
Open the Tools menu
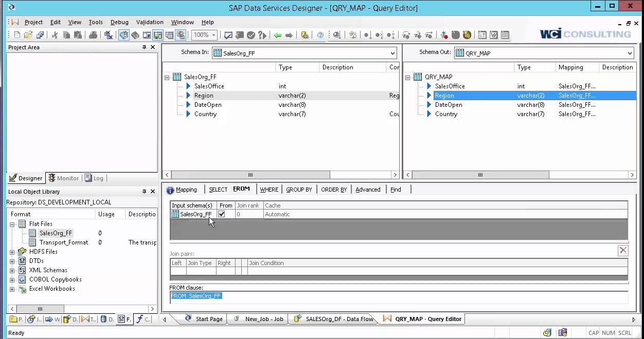96,22
